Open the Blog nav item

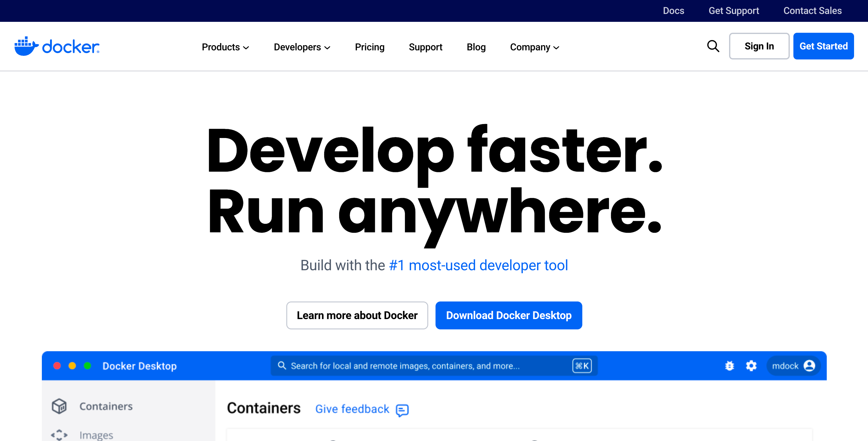coord(476,47)
